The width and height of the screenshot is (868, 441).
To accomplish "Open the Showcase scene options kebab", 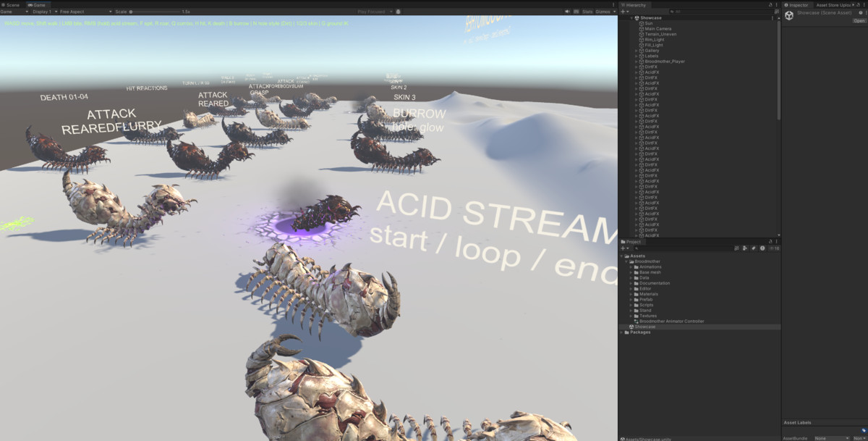I will 773,18.
